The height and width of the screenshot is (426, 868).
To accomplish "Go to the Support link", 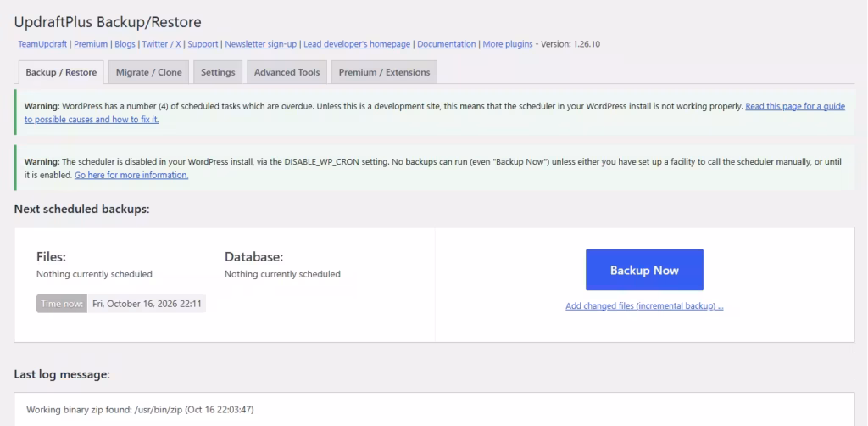I will click(x=203, y=44).
